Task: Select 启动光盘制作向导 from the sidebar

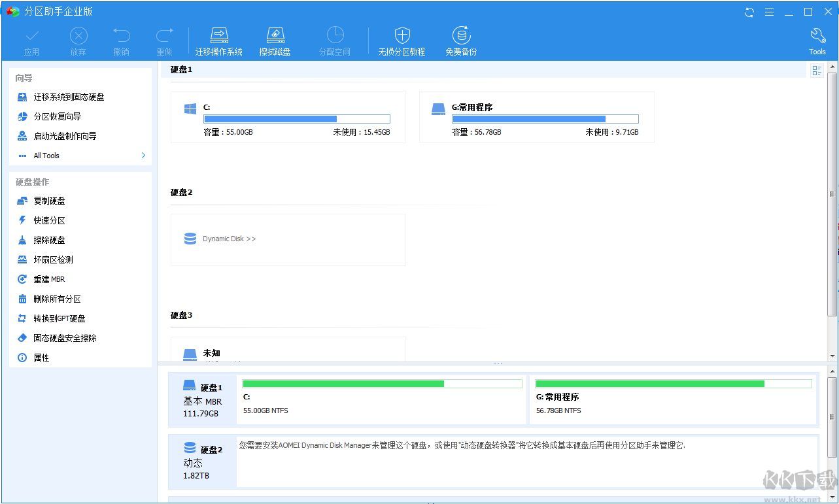Action: pyautogui.click(x=59, y=136)
